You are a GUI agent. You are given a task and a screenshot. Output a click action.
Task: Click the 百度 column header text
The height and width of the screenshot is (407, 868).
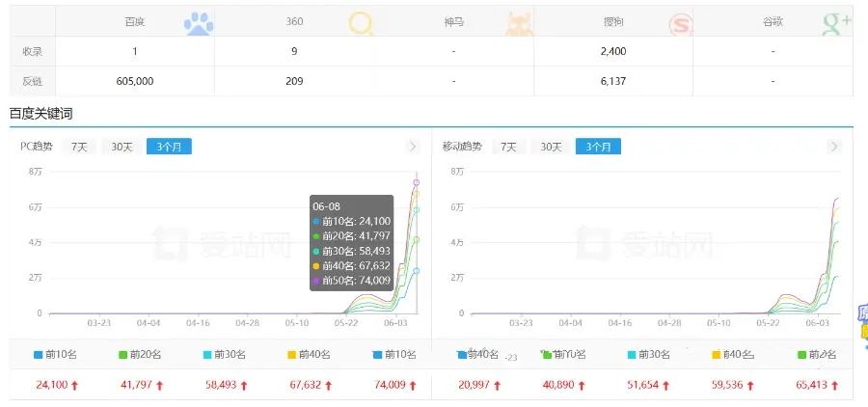135,22
